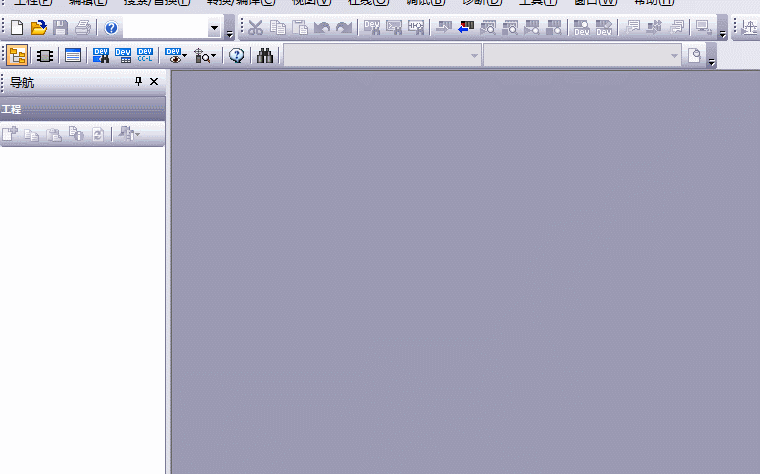Click the 工程 section header bar
The width and height of the screenshot is (760, 474).
tap(82, 108)
